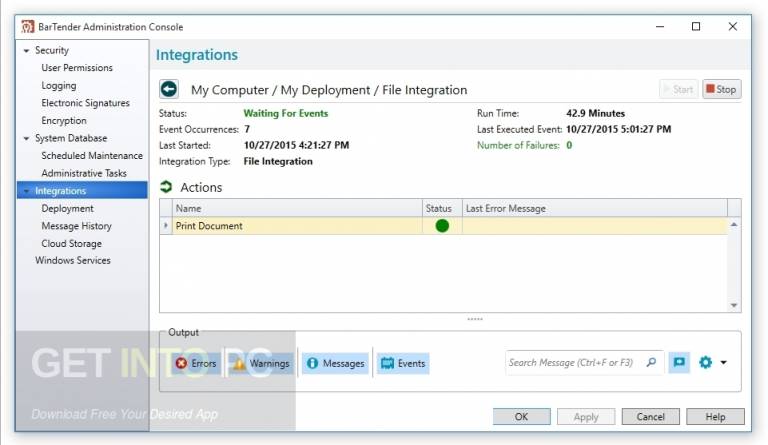The image size is (768, 445).
Task: Toggle the Events filter
Action: pos(403,363)
